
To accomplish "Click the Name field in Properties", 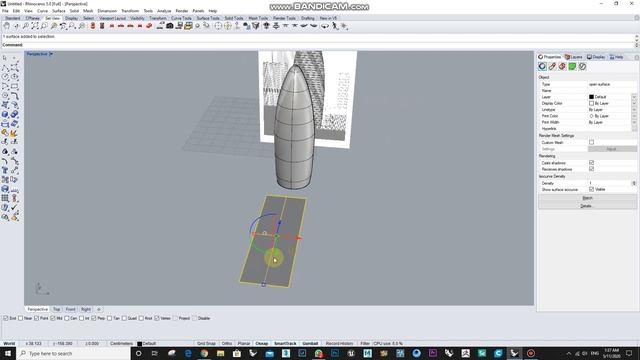I will click(x=612, y=91).
